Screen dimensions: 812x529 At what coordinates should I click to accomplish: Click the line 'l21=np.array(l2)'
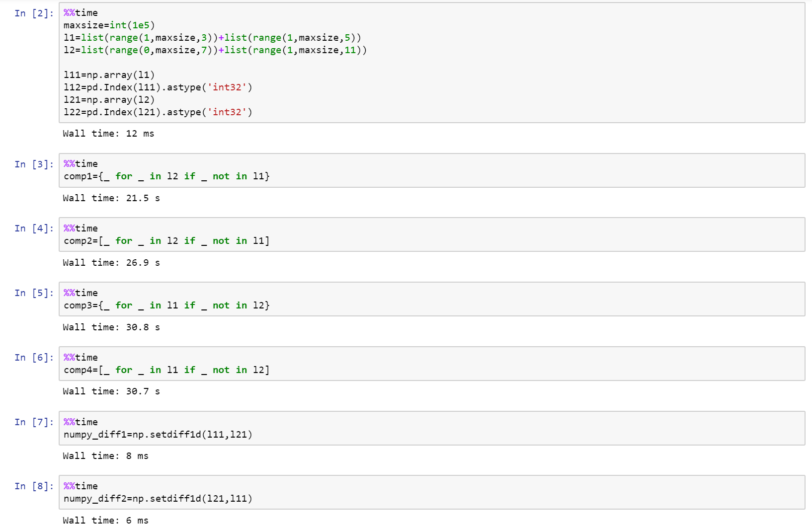tap(109, 100)
